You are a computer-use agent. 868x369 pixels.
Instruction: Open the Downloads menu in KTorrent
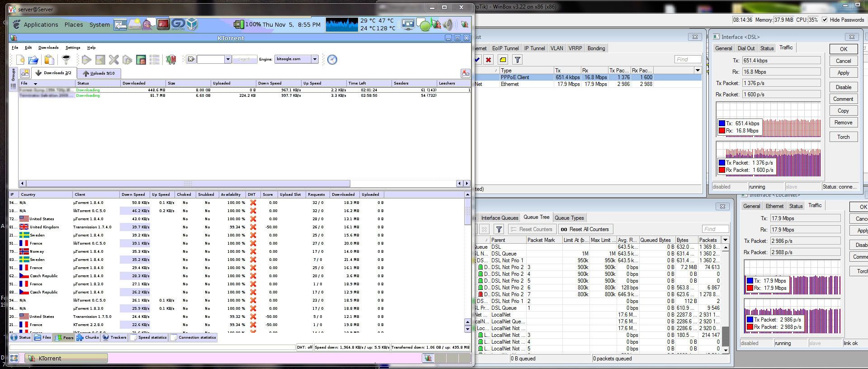(48, 47)
